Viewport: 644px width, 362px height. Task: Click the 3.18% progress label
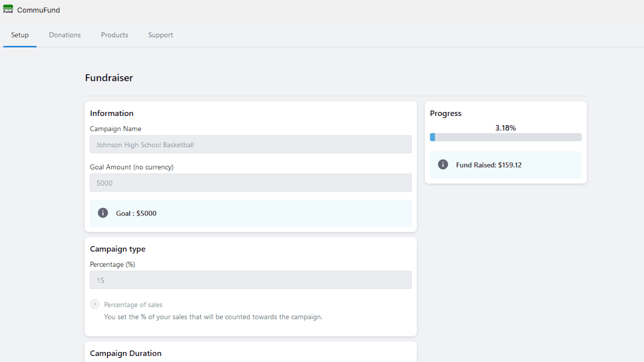pyautogui.click(x=506, y=128)
